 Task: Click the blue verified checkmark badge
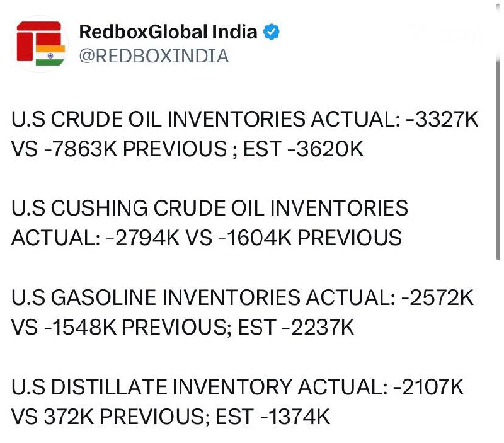tap(271, 32)
